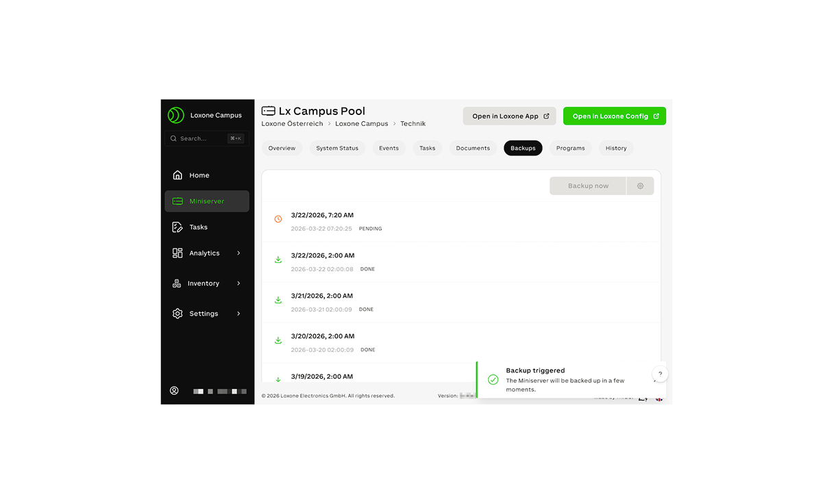Expand the Analytics submenu chevron
834x504 pixels.
(238, 253)
